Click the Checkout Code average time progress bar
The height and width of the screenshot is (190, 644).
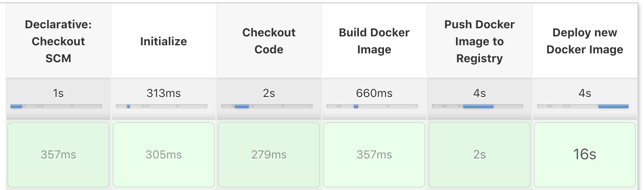267,106
